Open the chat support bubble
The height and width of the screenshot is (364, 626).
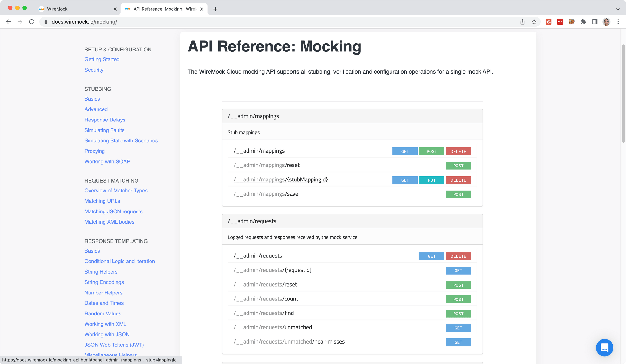604,347
